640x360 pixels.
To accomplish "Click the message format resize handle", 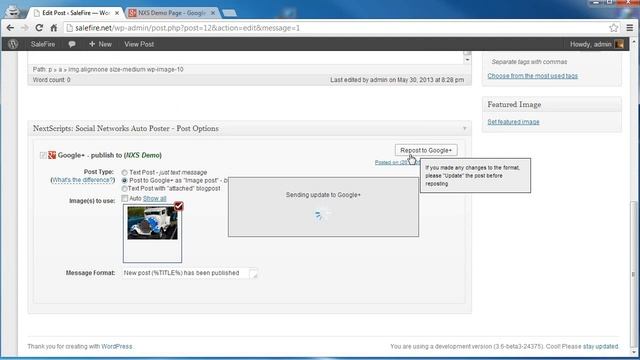I will pos(254,276).
